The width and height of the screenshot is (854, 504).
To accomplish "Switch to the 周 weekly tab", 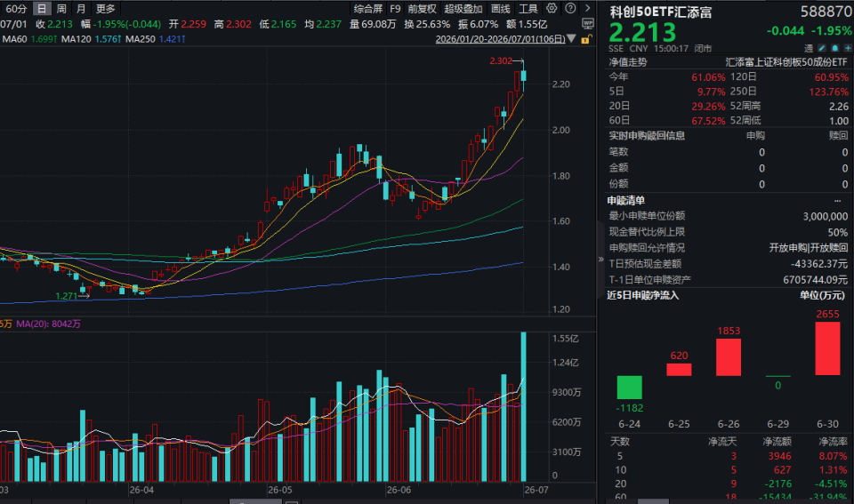I will tap(61, 9).
